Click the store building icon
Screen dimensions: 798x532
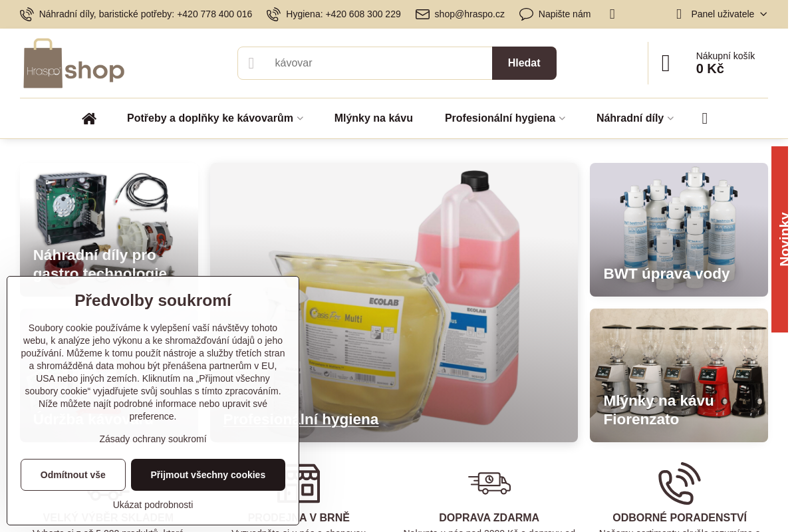(x=299, y=483)
